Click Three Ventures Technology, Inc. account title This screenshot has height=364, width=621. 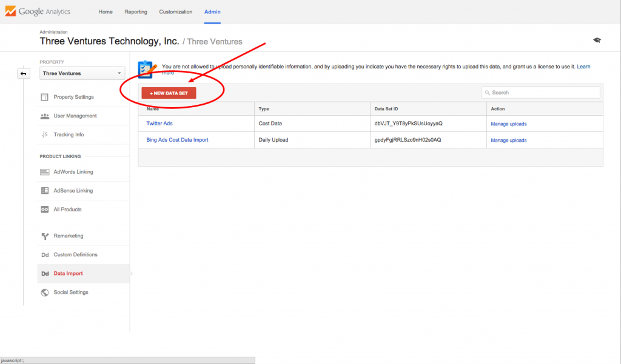point(109,41)
